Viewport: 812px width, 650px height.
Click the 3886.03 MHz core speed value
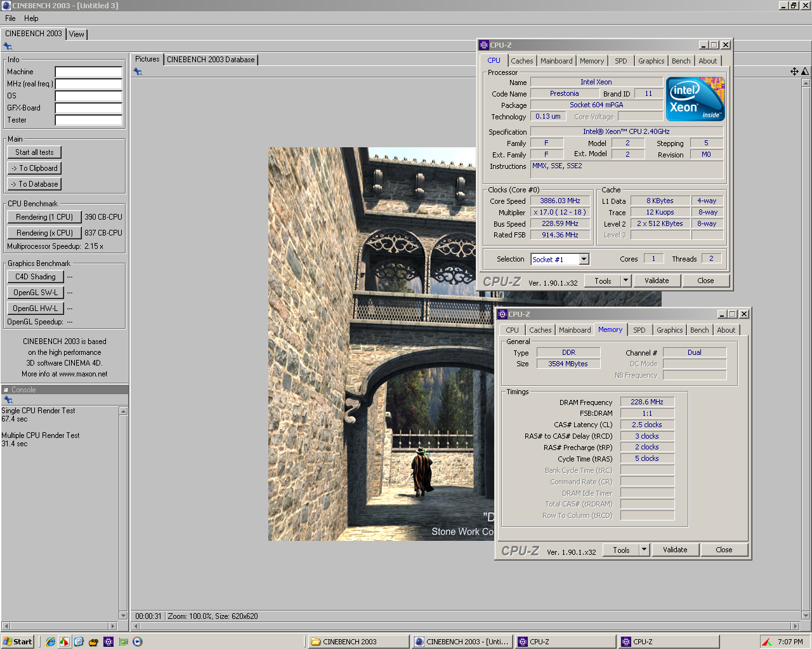click(x=560, y=201)
